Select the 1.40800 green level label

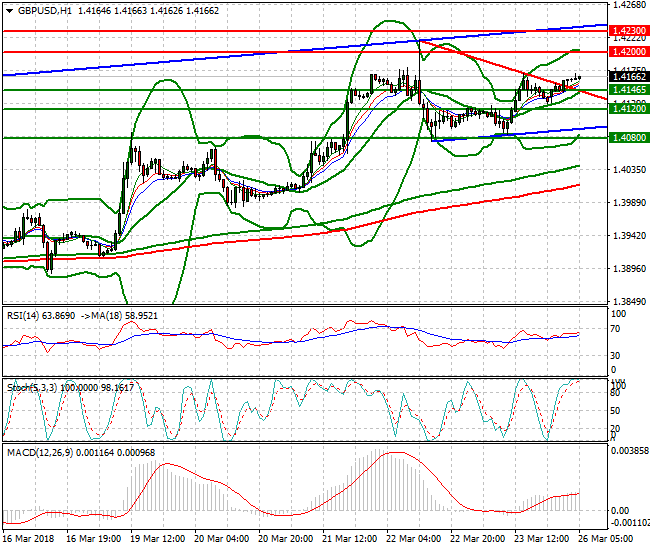click(629, 138)
